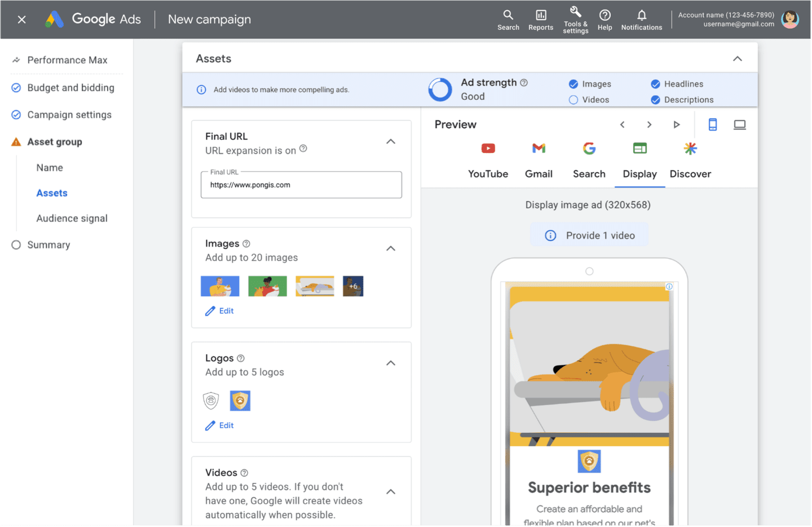Click the info icon beside Add videos message

click(201, 90)
